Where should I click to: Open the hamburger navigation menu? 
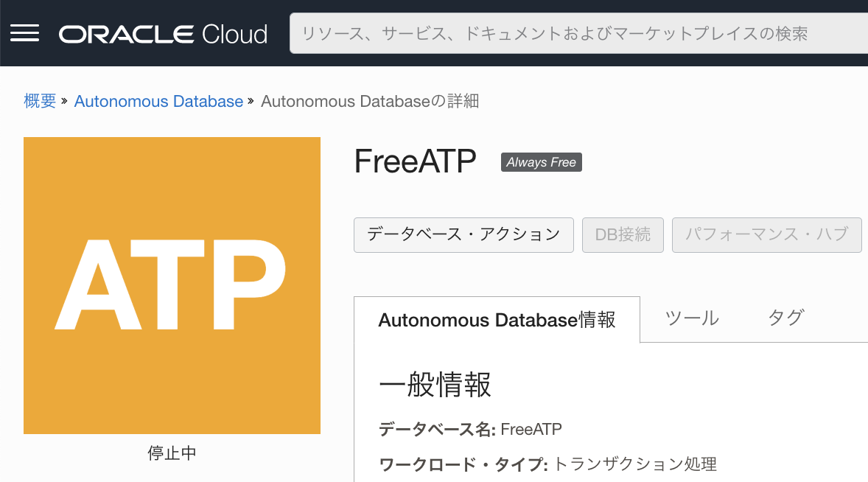tap(24, 32)
